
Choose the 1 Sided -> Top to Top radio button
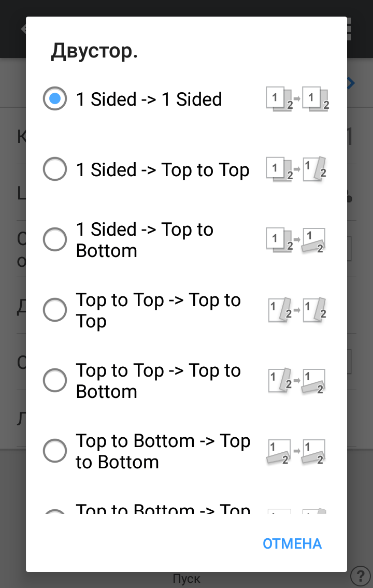[x=55, y=169]
